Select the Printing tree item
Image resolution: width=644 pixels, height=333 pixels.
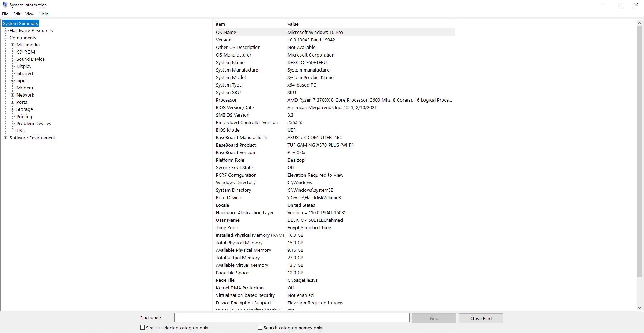[x=24, y=117]
